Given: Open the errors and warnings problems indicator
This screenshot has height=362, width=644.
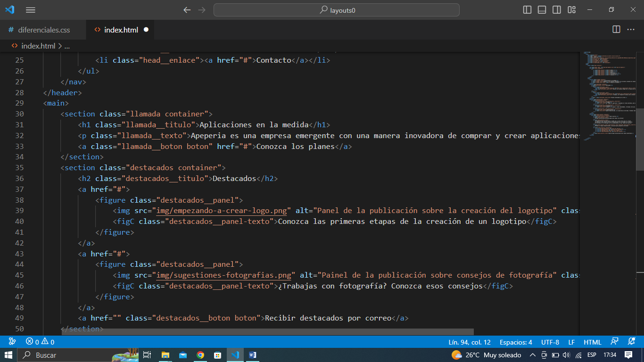Looking at the screenshot, I should [40, 342].
